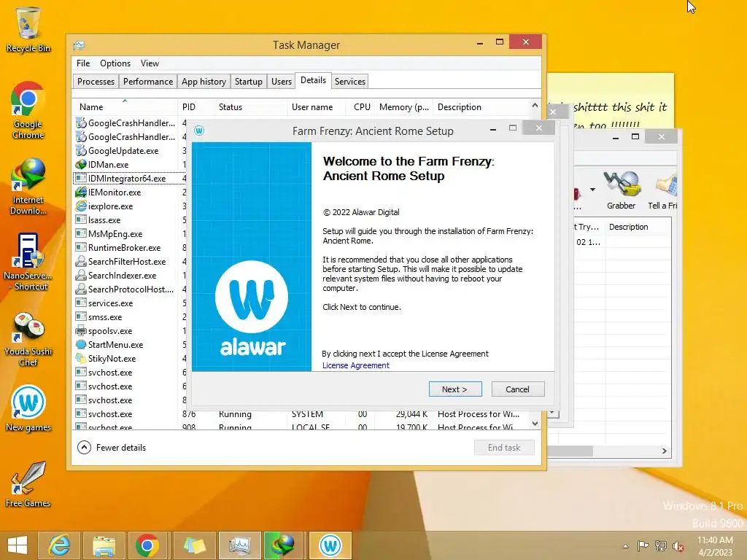This screenshot has height=560, width=747.
Task: Switch to the Performance tab
Action: [148, 82]
